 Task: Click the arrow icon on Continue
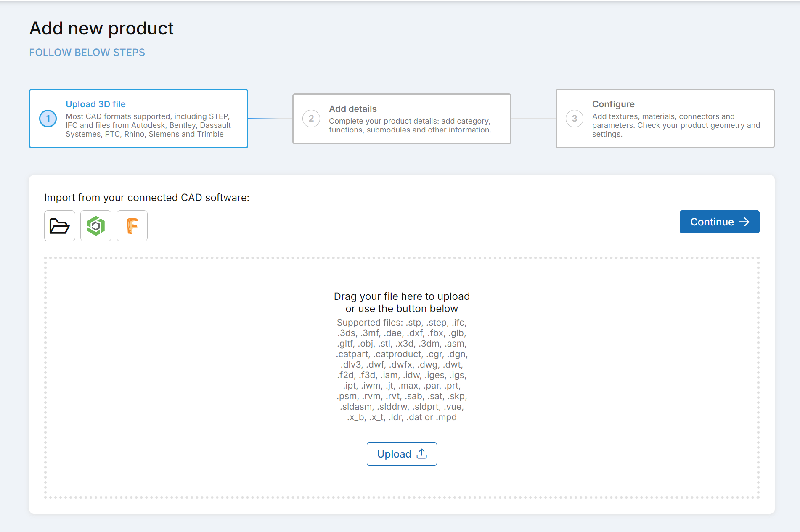744,222
